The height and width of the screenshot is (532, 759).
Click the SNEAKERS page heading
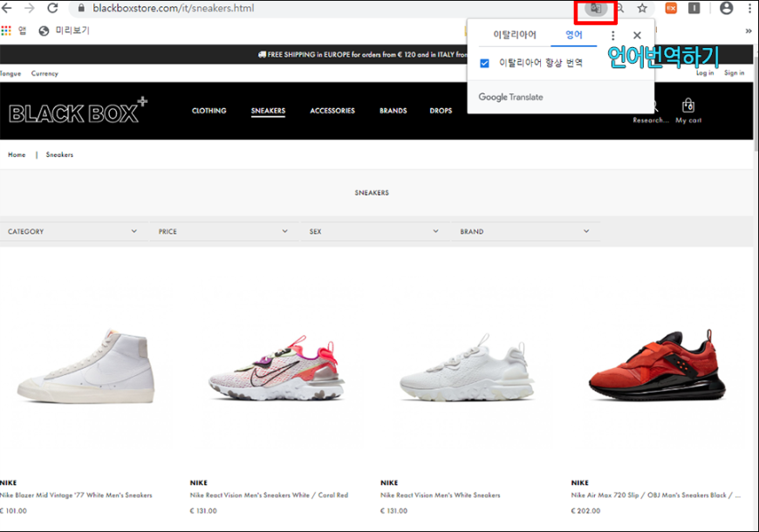372,193
